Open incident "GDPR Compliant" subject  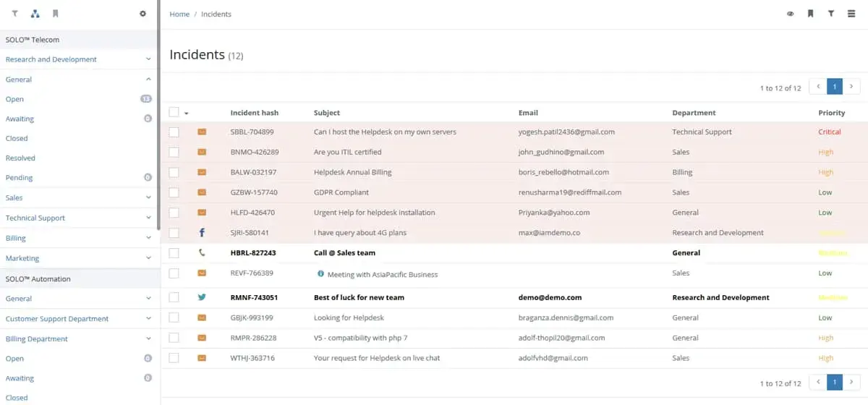(x=341, y=192)
